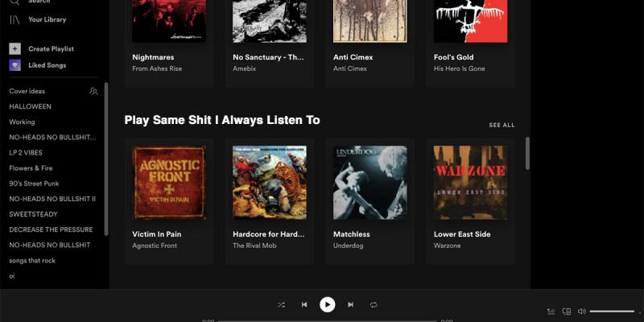Open the Play Same Shit I Always Listen To heading

tap(222, 120)
